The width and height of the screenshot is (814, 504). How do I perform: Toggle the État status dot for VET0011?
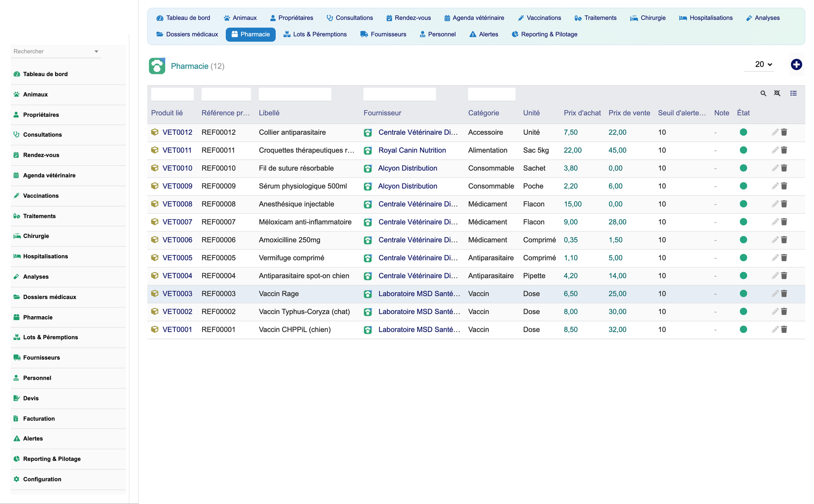click(743, 150)
